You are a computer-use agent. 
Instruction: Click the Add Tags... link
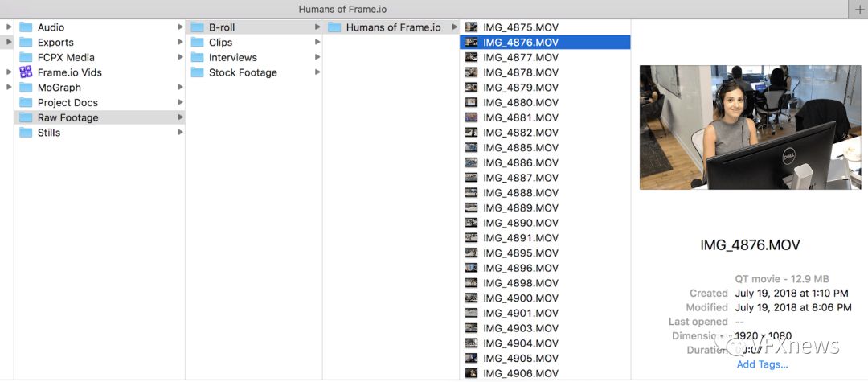pyautogui.click(x=762, y=364)
